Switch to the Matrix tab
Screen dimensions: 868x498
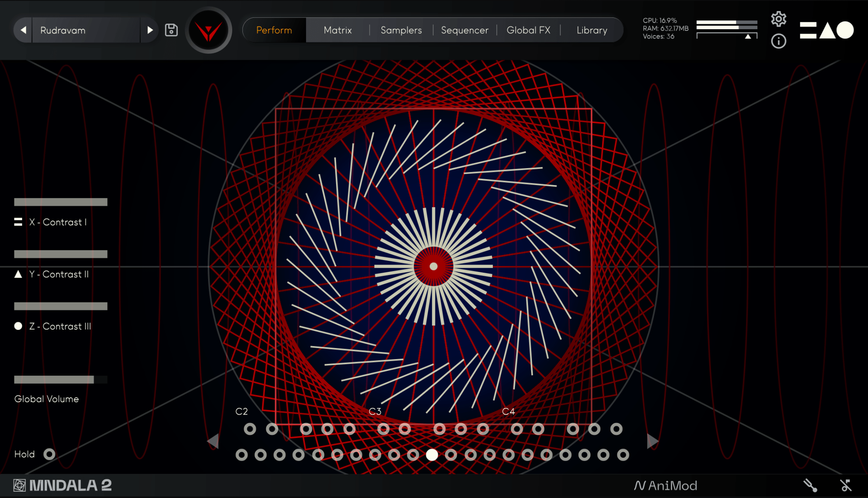pyautogui.click(x=337, y=30)
